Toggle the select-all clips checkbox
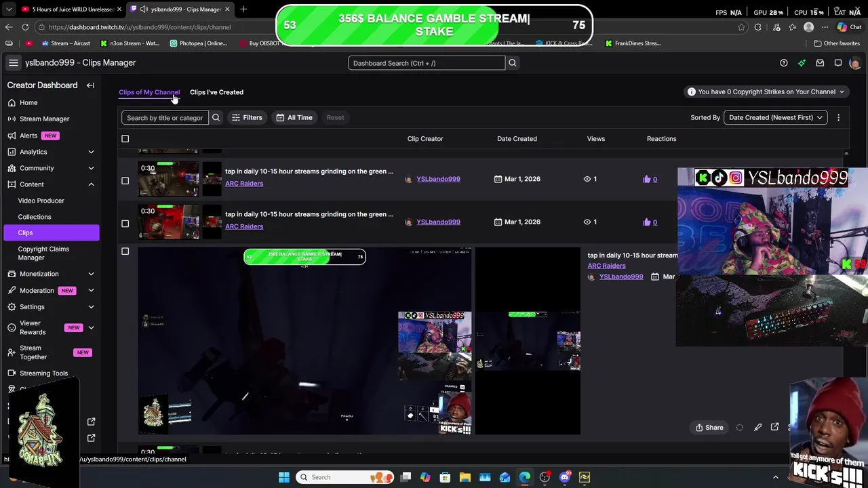Image resolution: width=868 pixels, height=488 pixels. pos(125,139)
